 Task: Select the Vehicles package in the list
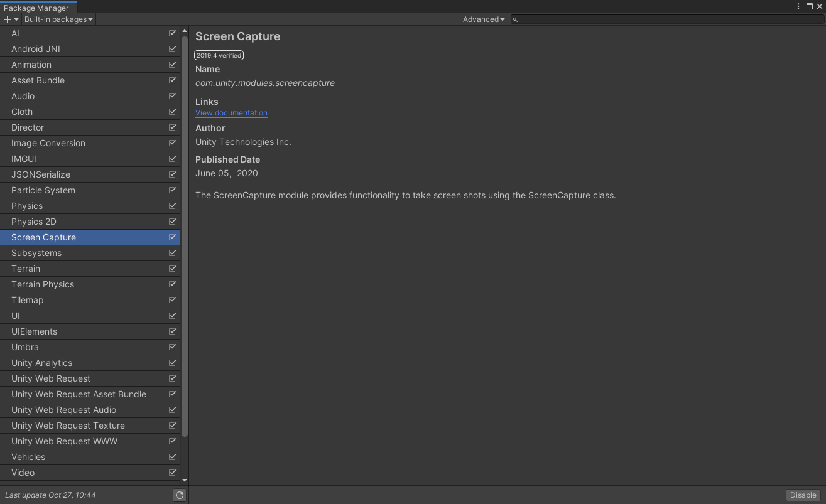click(75, 456)
